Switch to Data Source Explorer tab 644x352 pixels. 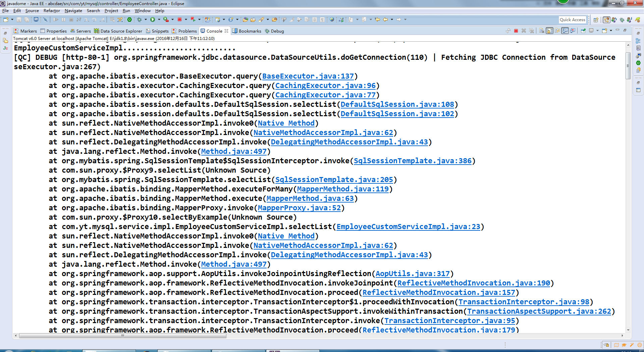coord(118,31)
